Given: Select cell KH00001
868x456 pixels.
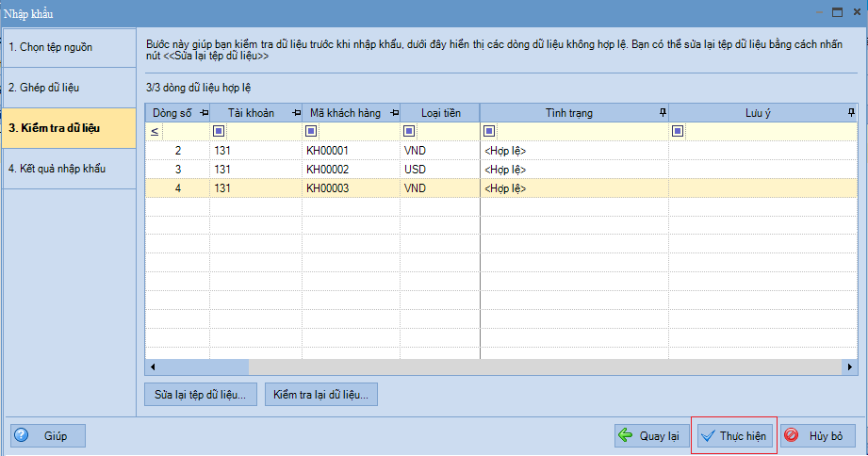Looking at the screenshot, I should point(351,151).
